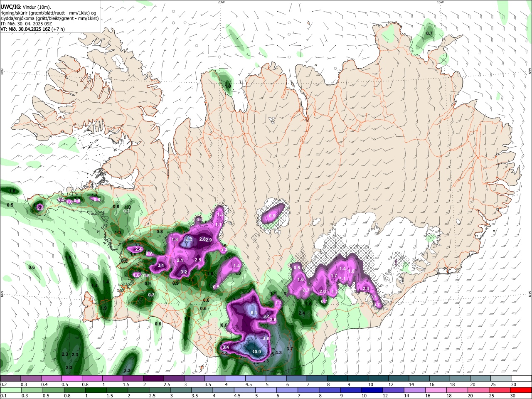Click the '1.7' snowfall value

pos(333,276)
